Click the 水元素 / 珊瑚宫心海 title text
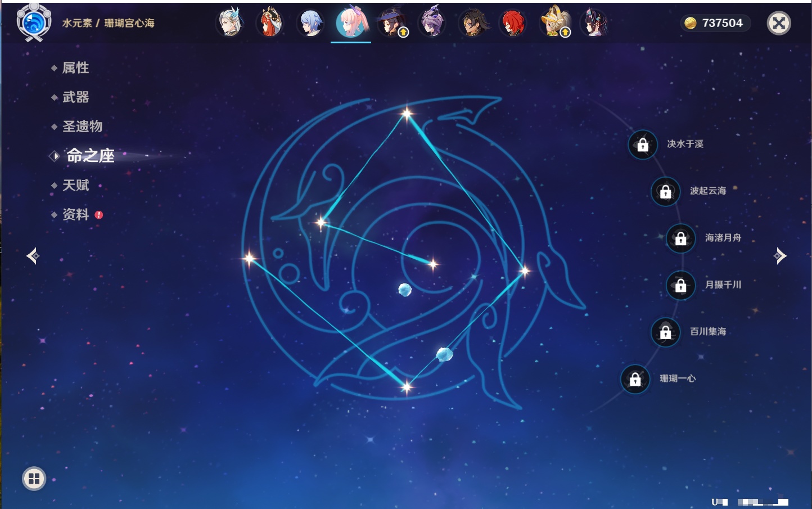Image resolution: width=812 pixels, height=509 pixels. [x=108, y=23]
